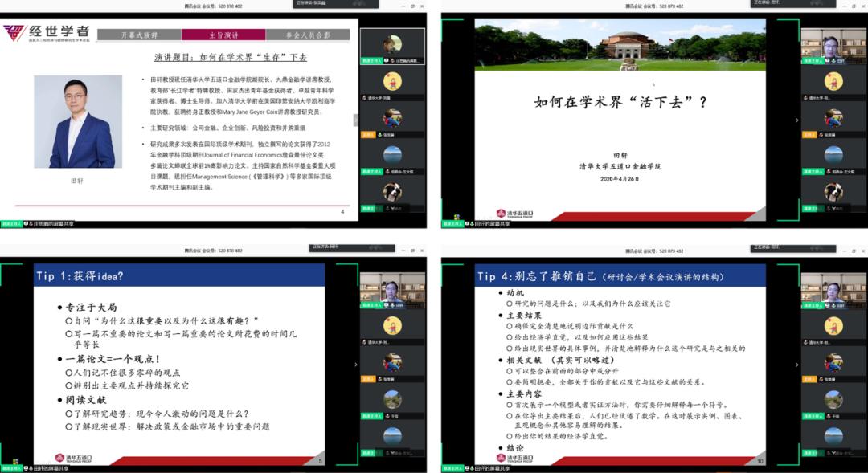This screenshot has height=473, width=868.
Task: Select the dog avatar tile in bio window
Action: tap(392, 194)
